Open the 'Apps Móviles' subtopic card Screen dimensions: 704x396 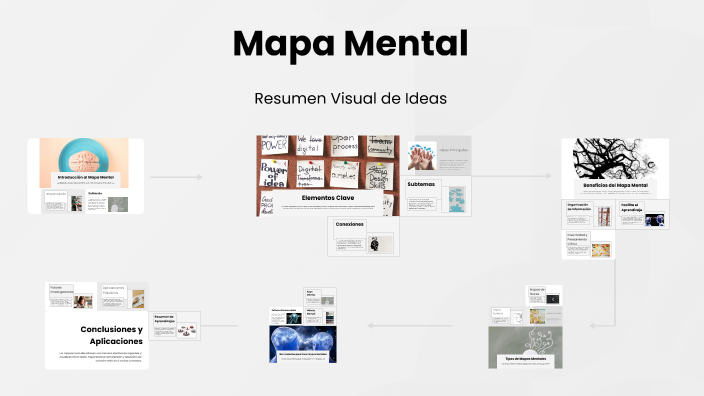[x=320, y=297]
